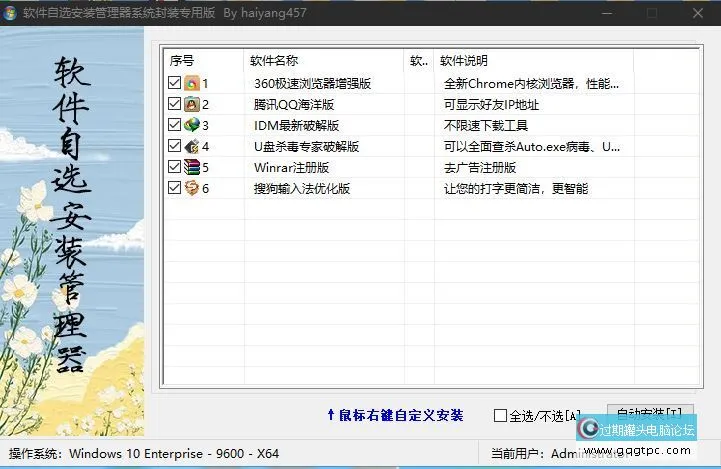Click the 软件说明 column header

(533, 61)
